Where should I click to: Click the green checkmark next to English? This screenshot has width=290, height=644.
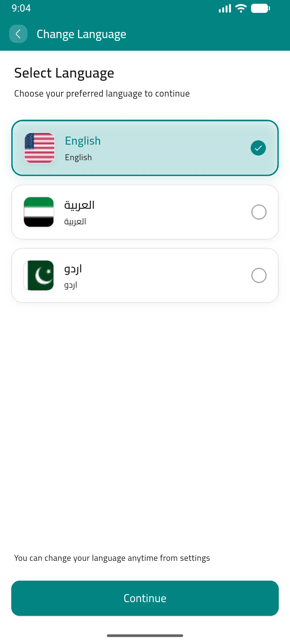[x=258, y=148]
